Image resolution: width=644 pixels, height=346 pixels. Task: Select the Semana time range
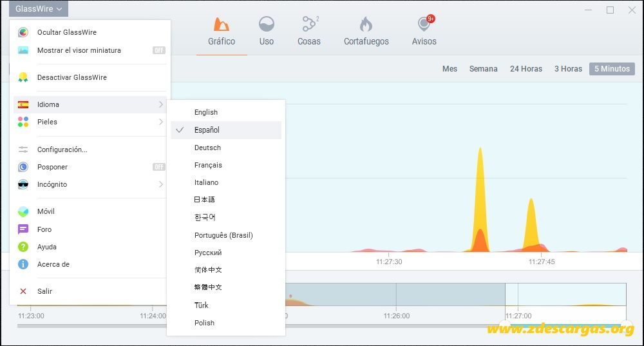click(x=484, y=69)
